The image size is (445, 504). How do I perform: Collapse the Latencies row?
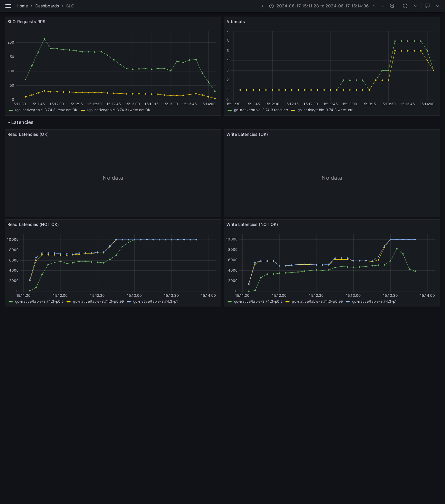point(9,122)
